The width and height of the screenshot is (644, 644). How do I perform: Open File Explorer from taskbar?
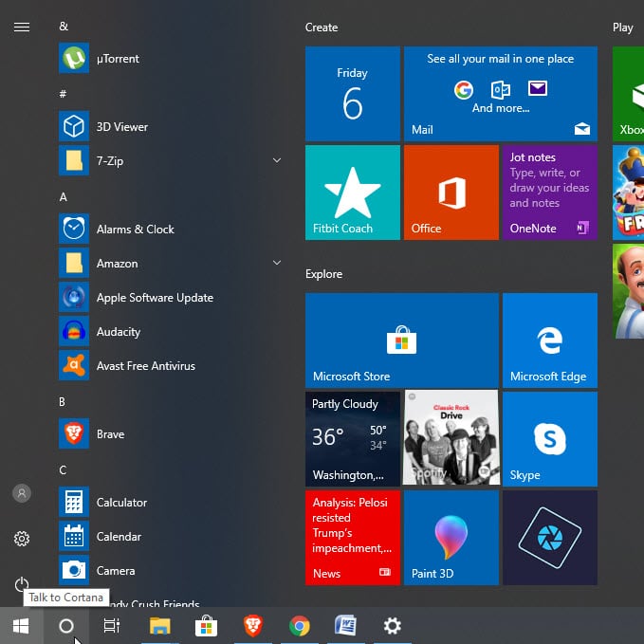point(159,626)
